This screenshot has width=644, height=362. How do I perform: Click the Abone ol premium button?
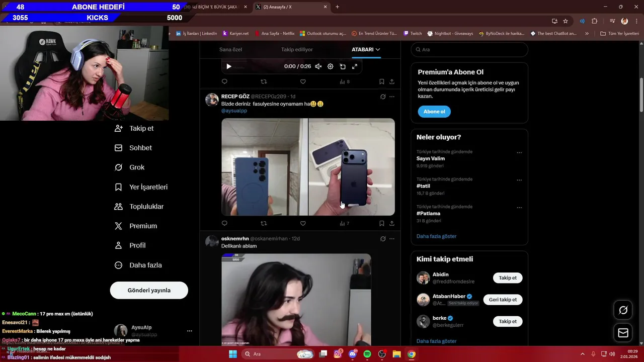(x=434, y=112)
